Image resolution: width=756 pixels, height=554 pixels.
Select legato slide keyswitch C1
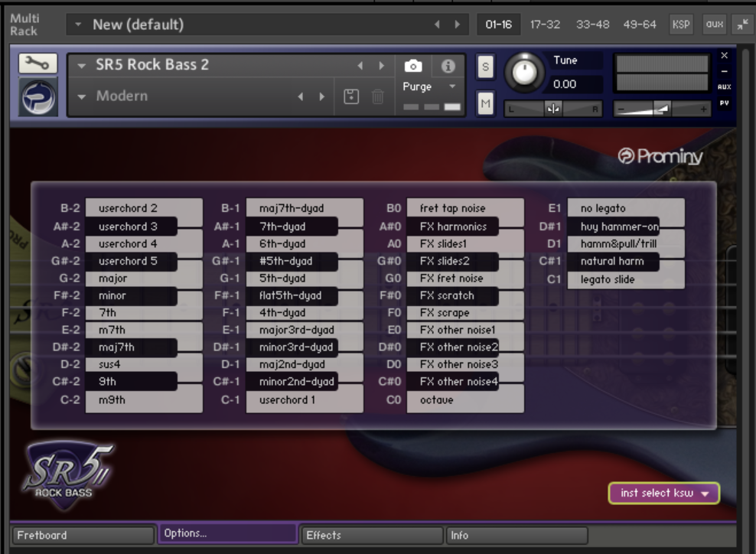(626, 279)
